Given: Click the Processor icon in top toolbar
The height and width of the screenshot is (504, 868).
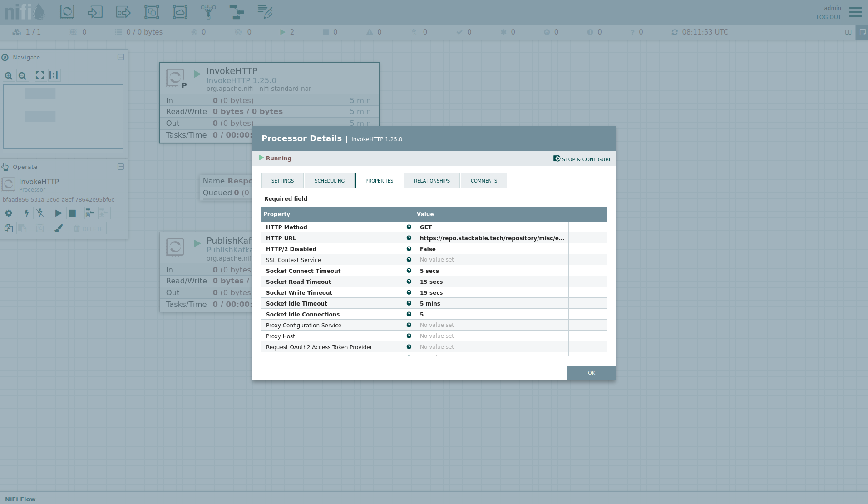Looking at the screenshot, I should pyautogui.click(x=67, y=12).
